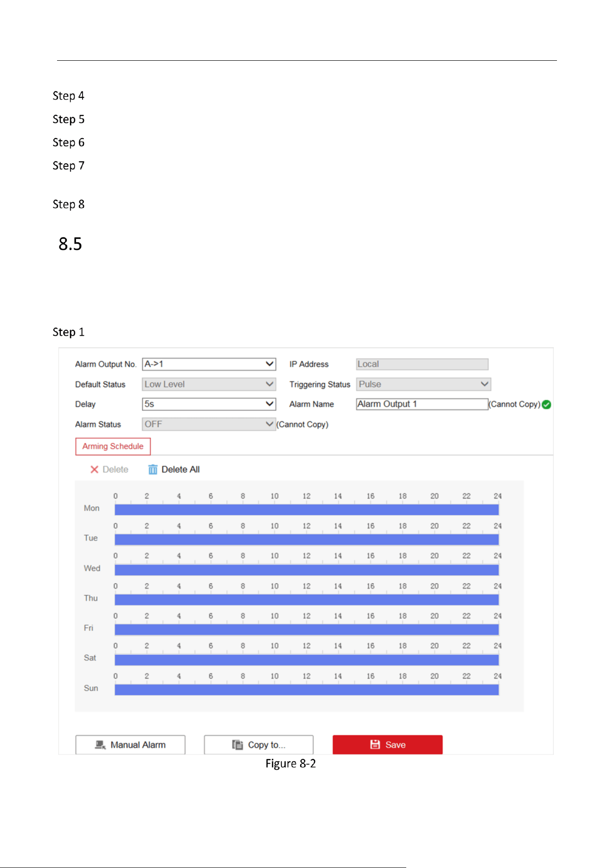Click the IP Address Local field
Screen dimensions: 614x868
tap(422, 364)
